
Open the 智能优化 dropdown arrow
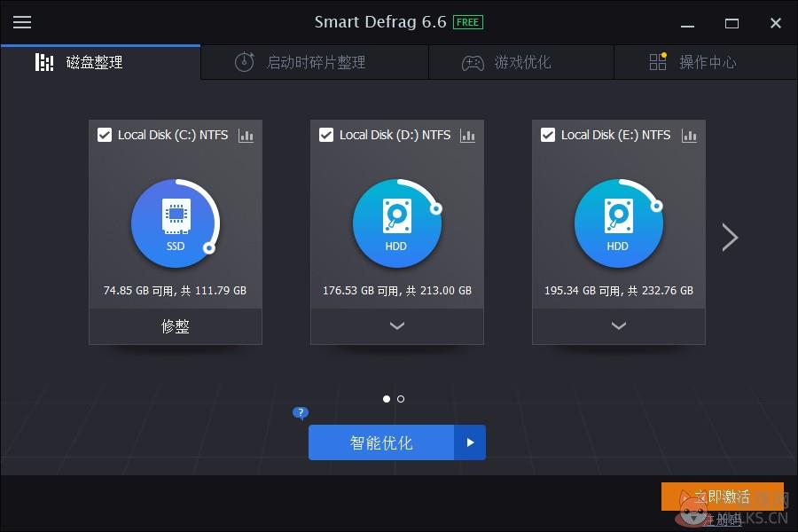coord(470,442)
